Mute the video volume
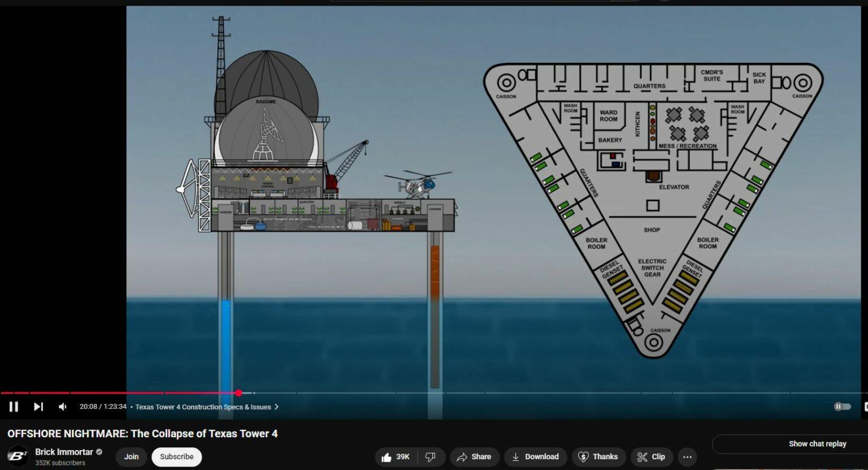Image resolution: width=868 pixels, height=470 pixels. 63,407
